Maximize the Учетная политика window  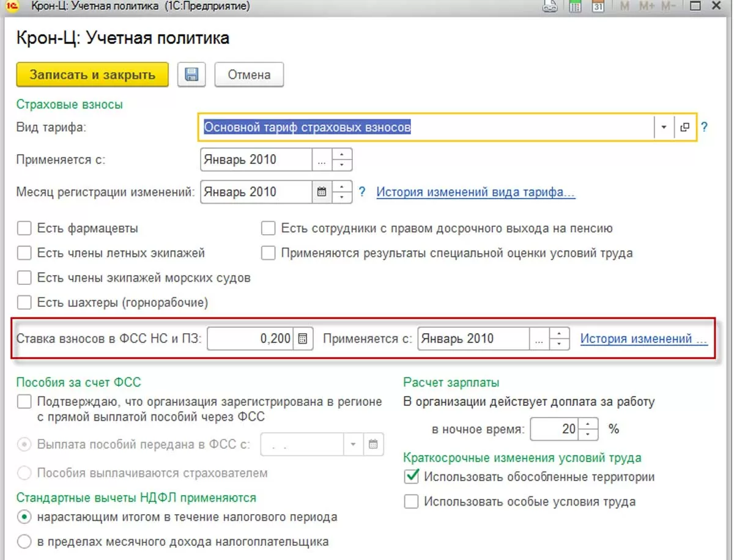point(695,7)
